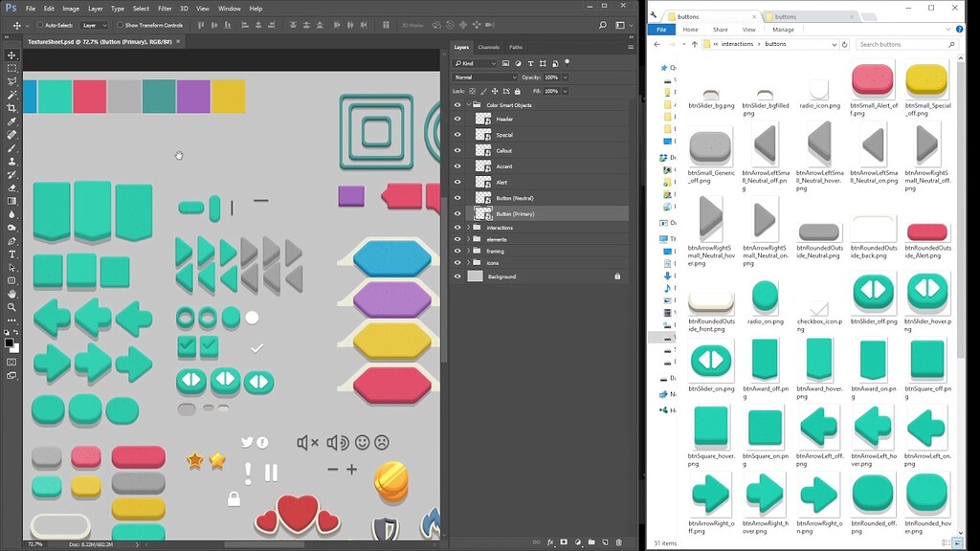Toggle visibility of the Alert layer
The image size is (980, 551).
458,182
